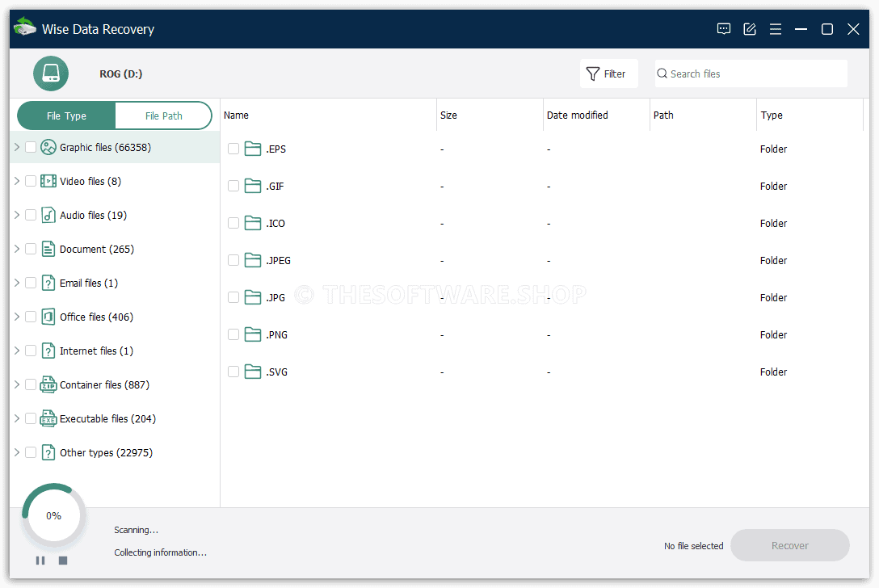Sort by the Type column header
The height and width of the screenshot is (588, 879).
pos(810,115)
